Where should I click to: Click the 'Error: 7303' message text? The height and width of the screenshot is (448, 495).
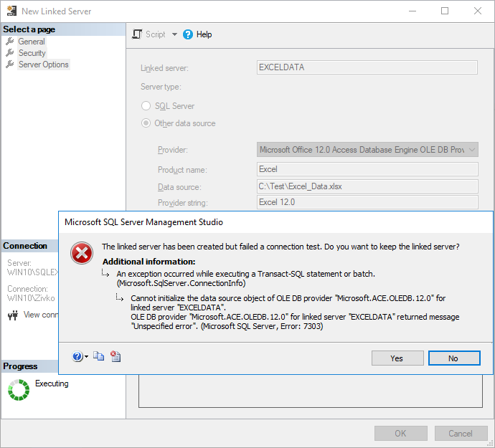pyautogui.click(x=301, y=326)
